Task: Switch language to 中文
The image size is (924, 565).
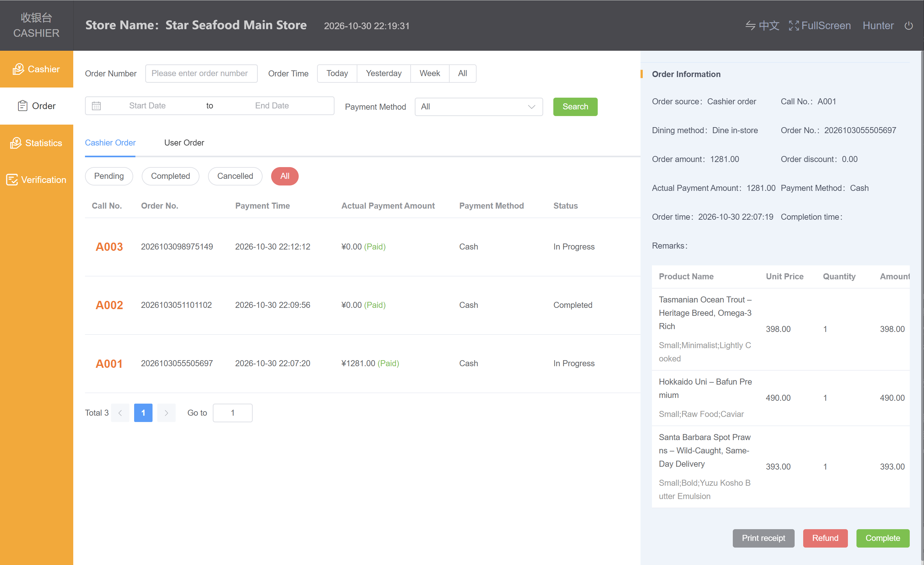Action: 762,25
